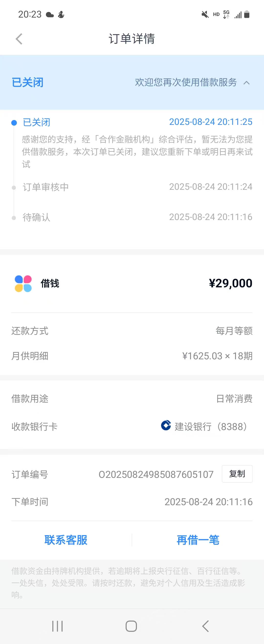Tap the 建设银行 bank logo icon
Image resolution: width=264 pixels, height=644 pixels.
click(x=166, y=425)
